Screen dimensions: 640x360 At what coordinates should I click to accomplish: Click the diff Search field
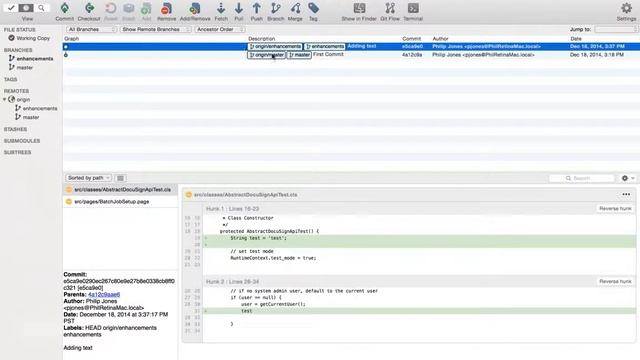[x=582, y=178]
